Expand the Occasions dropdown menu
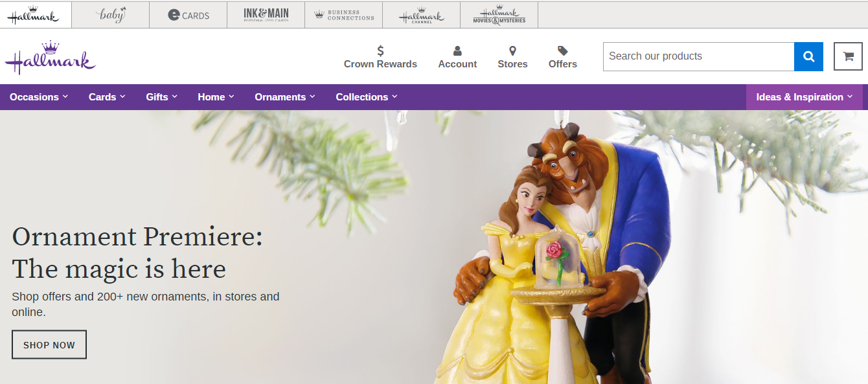 [39, 97]
